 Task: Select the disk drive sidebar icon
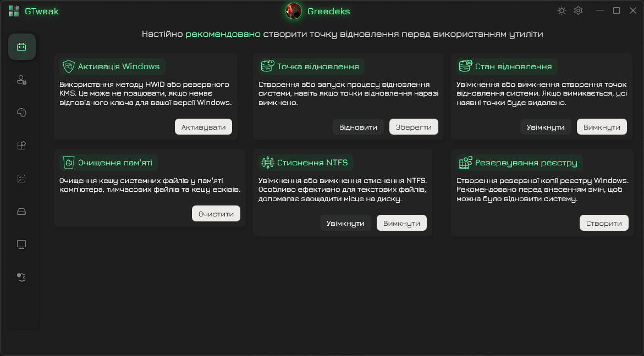(x=22, y=212)
